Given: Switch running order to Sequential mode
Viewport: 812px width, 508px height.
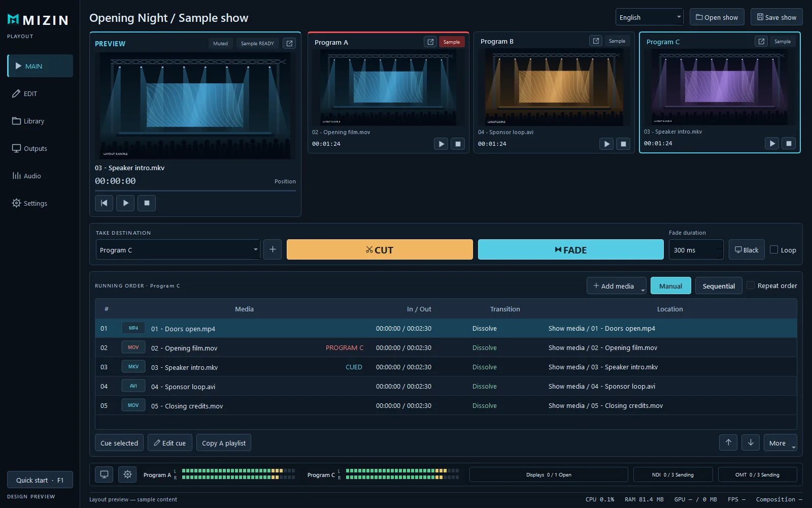Looking at the screenshot, I should (719, 286).
